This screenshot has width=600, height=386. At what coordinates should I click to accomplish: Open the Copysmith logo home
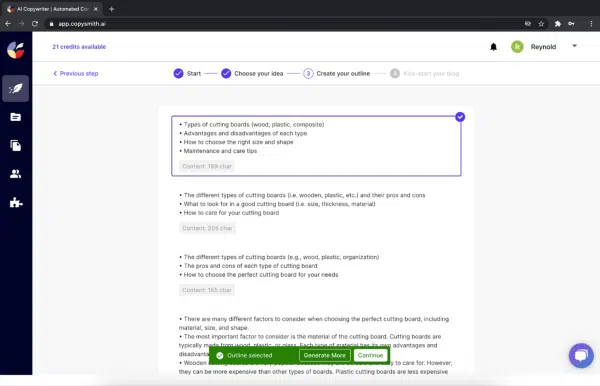(16, 50)
